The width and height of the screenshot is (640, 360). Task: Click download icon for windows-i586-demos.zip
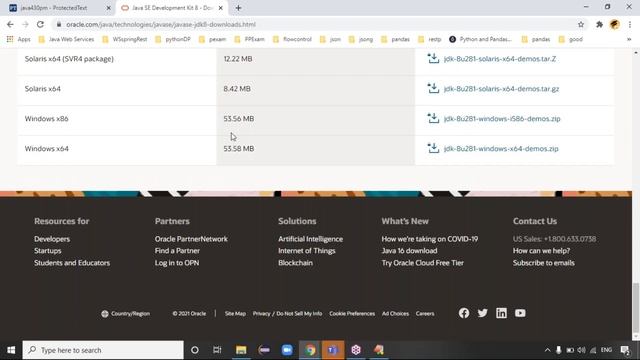coord(433,118)
